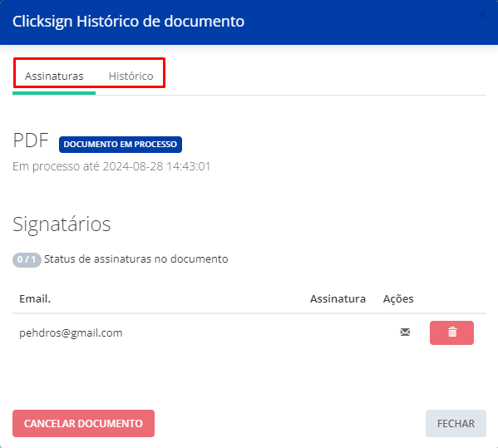
Task: Click the Clicksign Histórico de documento title
Action: 128,22
